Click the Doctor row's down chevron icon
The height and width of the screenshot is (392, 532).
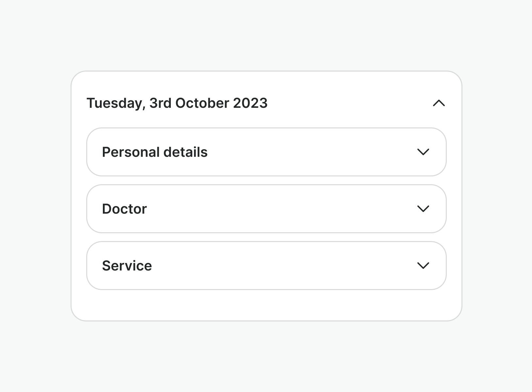pos(423,209)
